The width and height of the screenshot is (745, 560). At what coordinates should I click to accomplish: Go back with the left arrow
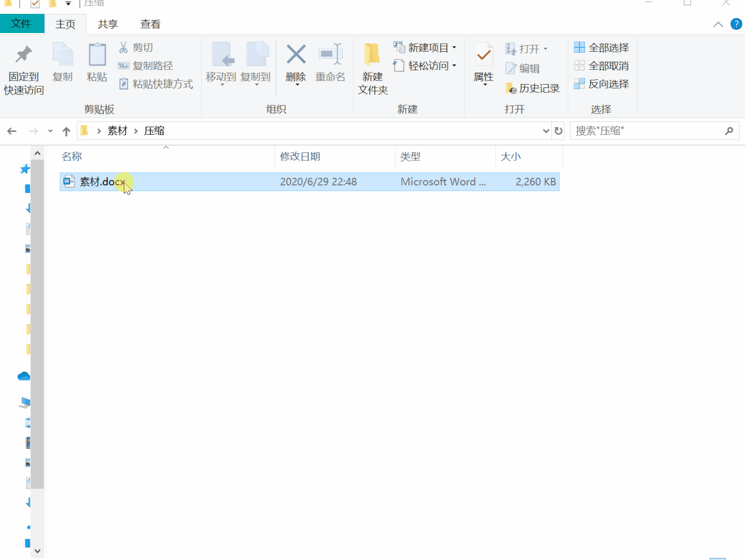tap(12, 131)
